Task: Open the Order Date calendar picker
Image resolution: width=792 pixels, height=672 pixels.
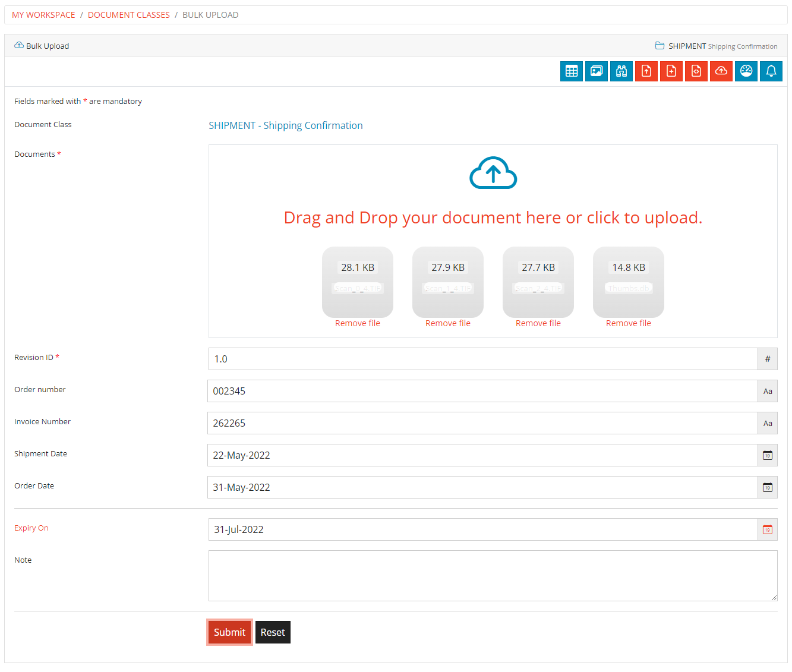Action: (x=767, y=487)
